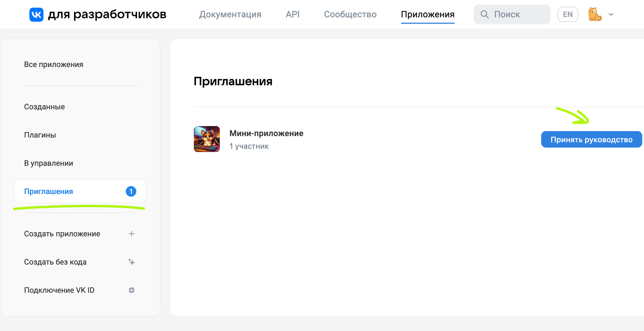Select Плагины in sidebar
The image size is (644, 331).
click(x=40, y=135)
